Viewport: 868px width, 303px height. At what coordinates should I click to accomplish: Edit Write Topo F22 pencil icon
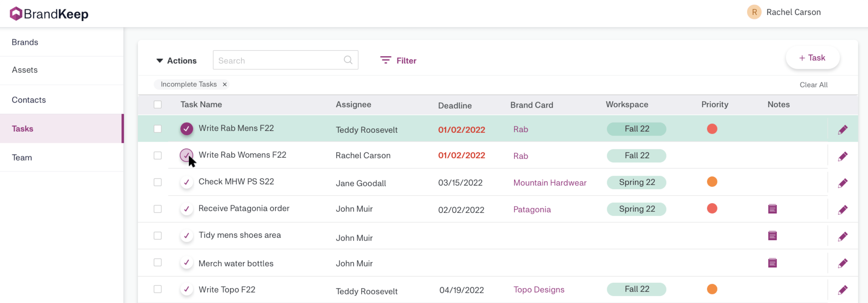(843, 290)
